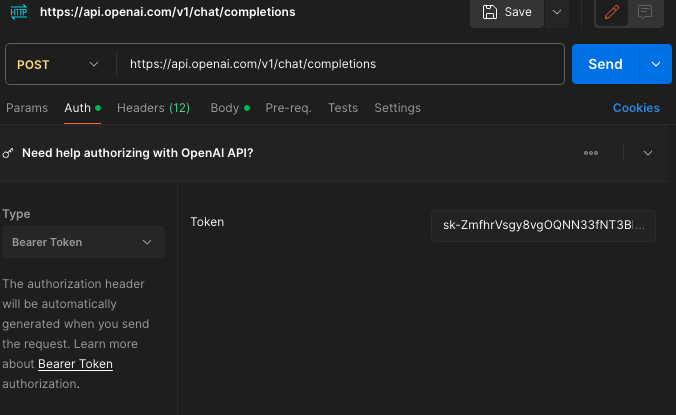Click the Type label

coord(16,214)
